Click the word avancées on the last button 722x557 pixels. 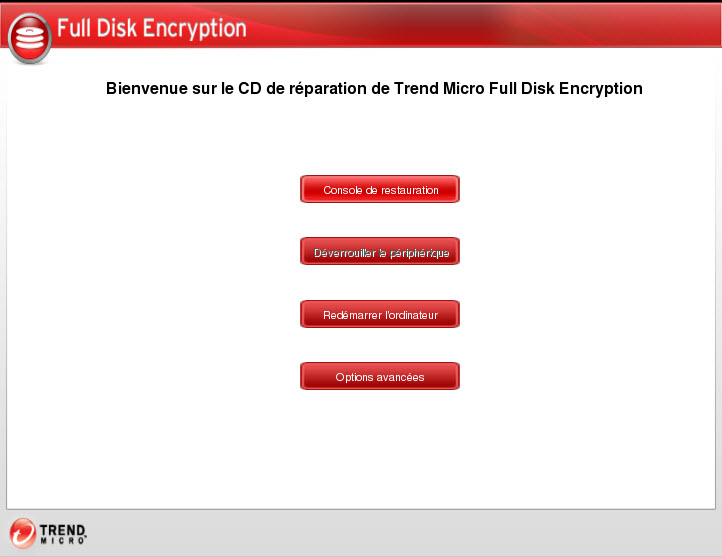pyautogui.click(x=401, y=377)
